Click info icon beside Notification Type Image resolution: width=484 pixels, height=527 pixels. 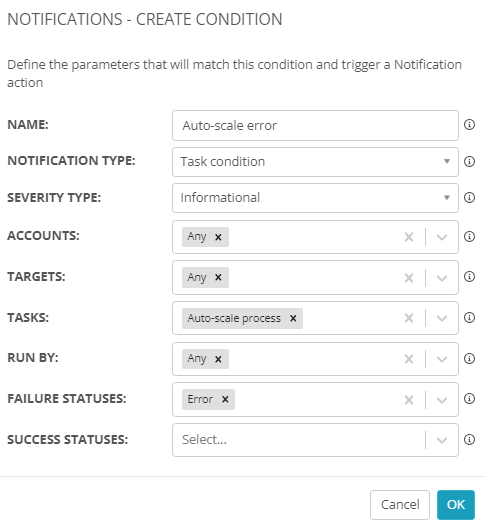click(469, 161)
